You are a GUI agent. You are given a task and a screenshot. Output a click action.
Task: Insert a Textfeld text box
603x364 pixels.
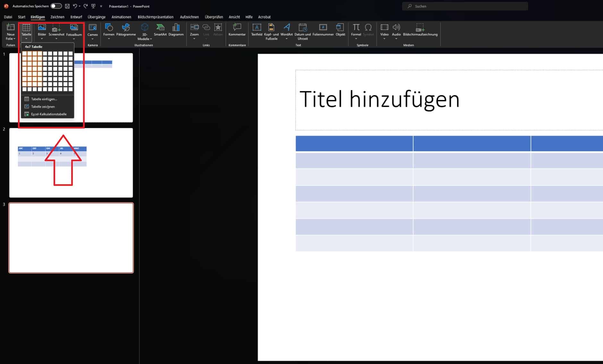[257, 30]
